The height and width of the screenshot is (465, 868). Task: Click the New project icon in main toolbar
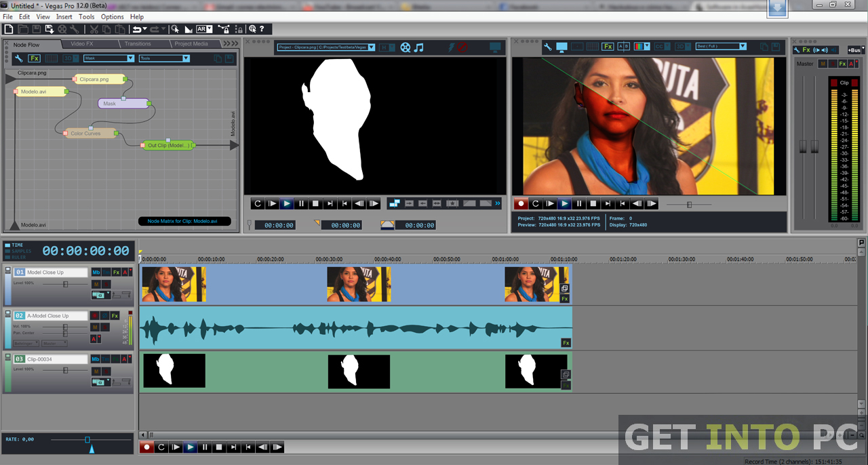click(x=8, y=29)
